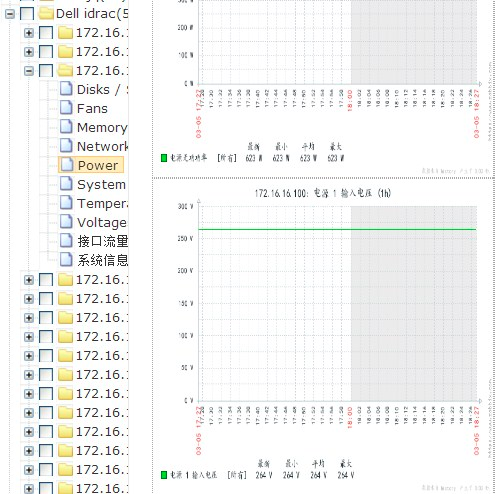Select the Network tree entry

point(103,146)
